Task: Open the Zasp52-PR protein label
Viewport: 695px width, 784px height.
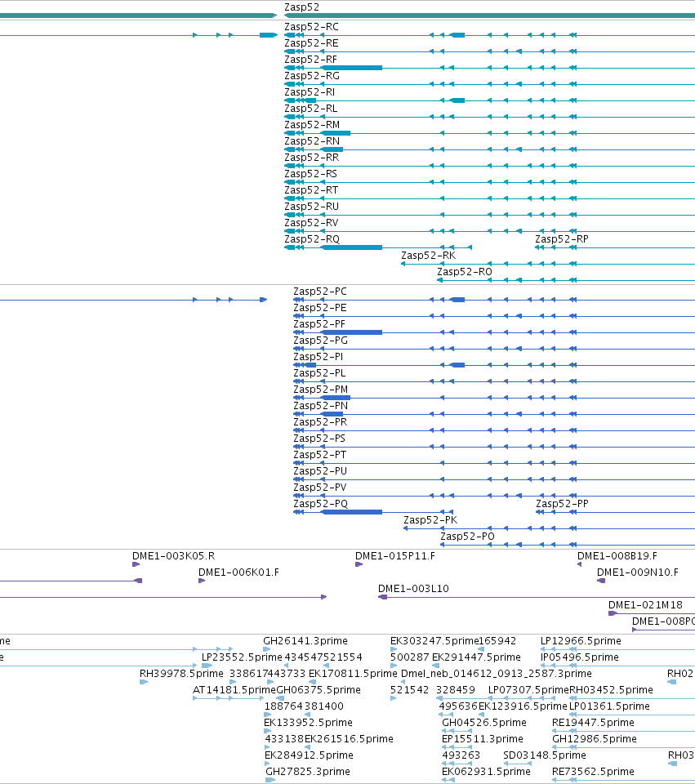Action: [x=320, y=422]
